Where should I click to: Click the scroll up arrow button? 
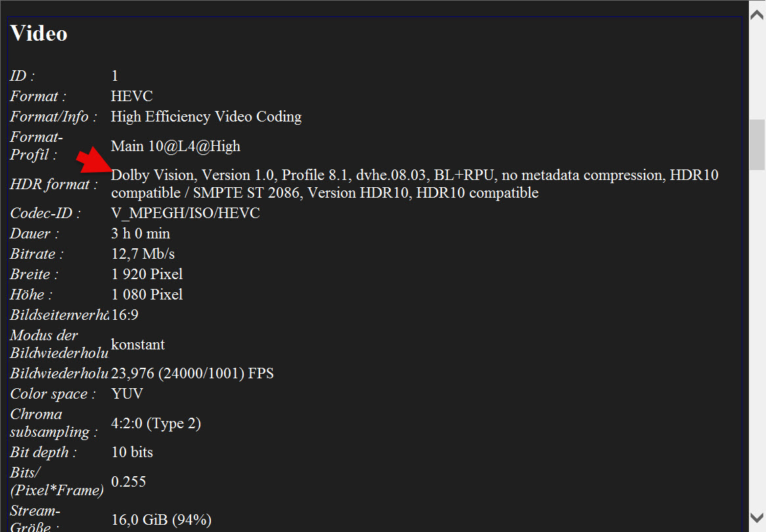pyautogui.click(x=757, y=15)
